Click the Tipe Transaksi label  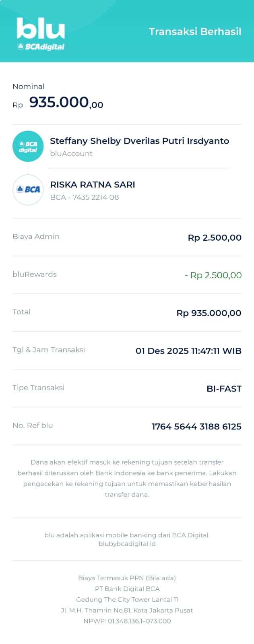pos(39,388)
